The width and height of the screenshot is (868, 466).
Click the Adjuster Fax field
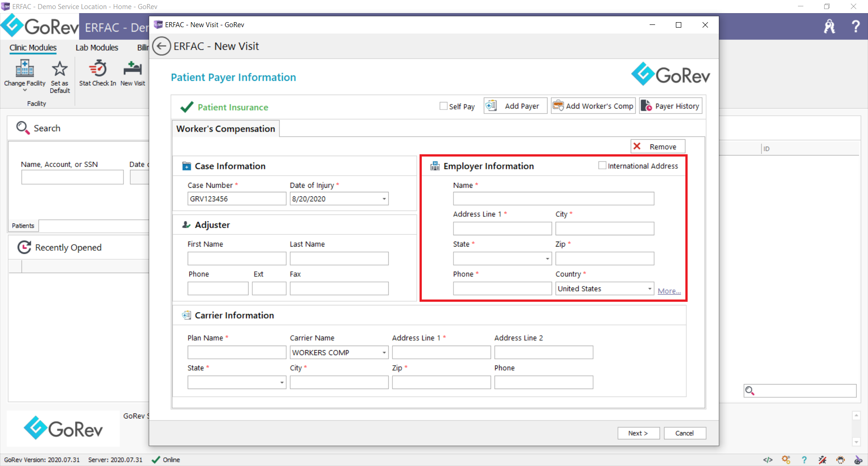click(x=339, y=288)
